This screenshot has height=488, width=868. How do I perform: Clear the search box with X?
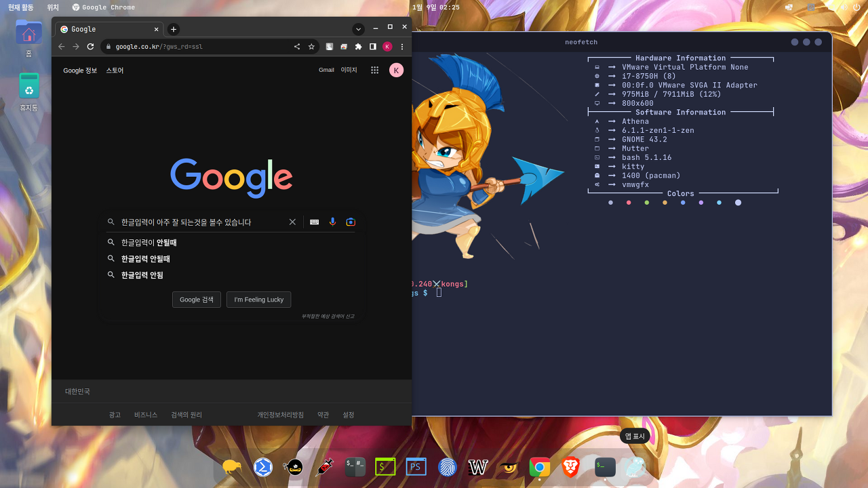(293, 222)
